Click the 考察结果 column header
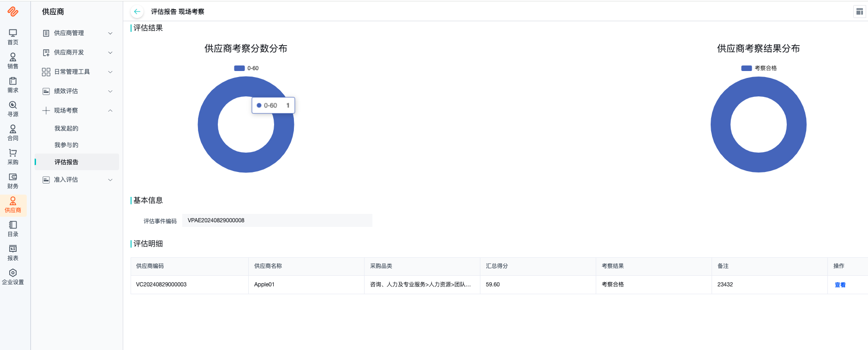The image size is (868, 350). point(654,266)
